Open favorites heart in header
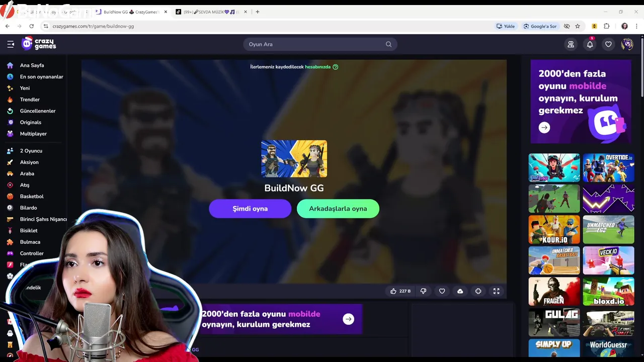The height and width of the screenshot is (362, 644). [x=608, y=44]
